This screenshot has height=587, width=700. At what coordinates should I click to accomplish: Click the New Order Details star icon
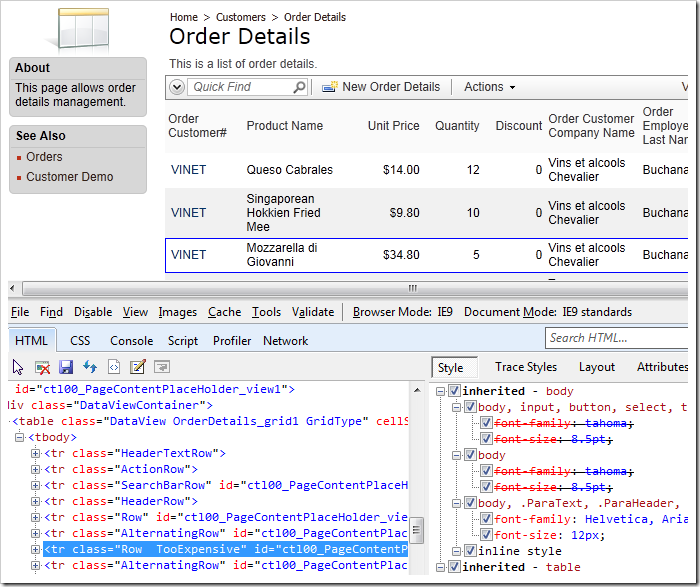point(330,87)
